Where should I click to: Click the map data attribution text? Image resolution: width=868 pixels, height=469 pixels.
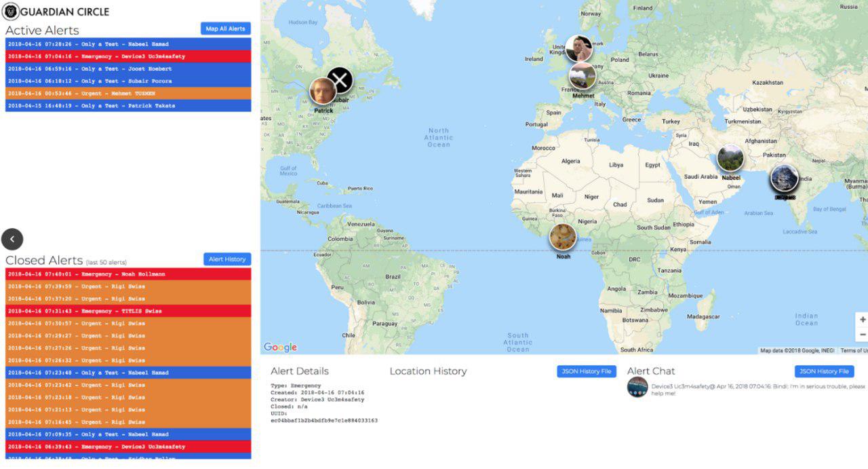click(x=797, y=350)
